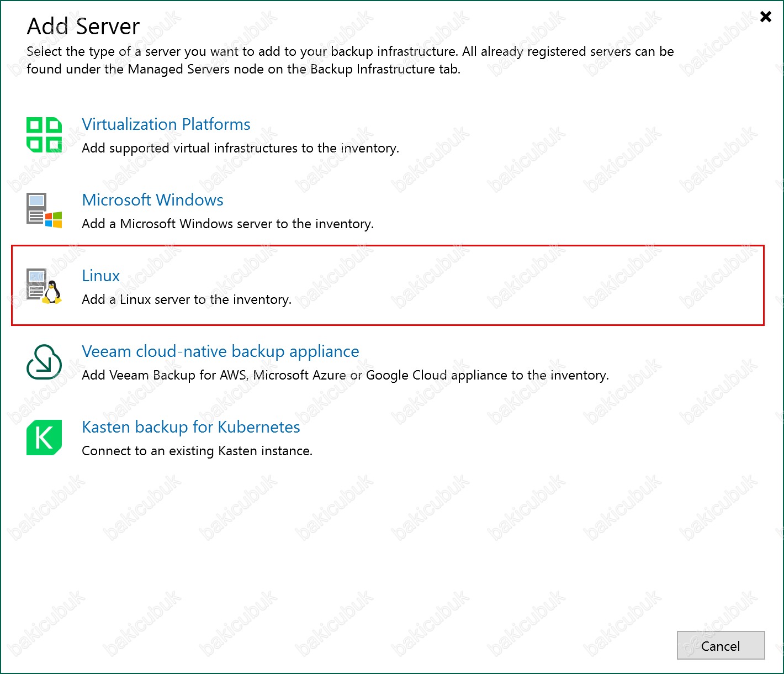
Task: Choose the Linux server link
Action: 100,276
